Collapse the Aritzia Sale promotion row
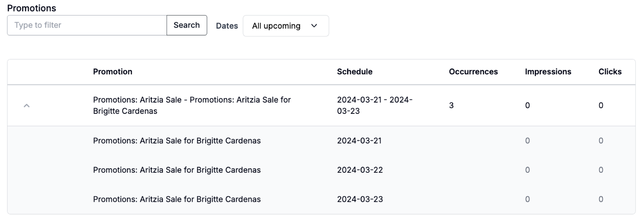This screenshot has width=644, height=223. click(27, 106)
